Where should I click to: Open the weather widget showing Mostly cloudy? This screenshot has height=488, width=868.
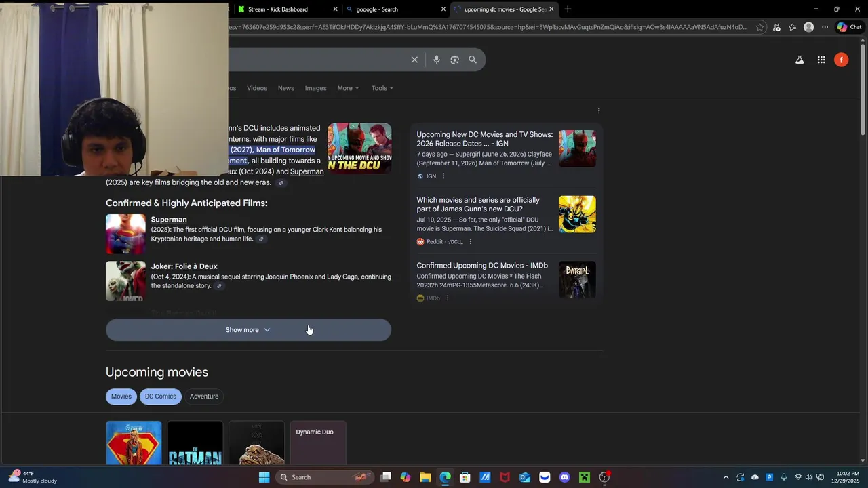[x=33, y=477]
